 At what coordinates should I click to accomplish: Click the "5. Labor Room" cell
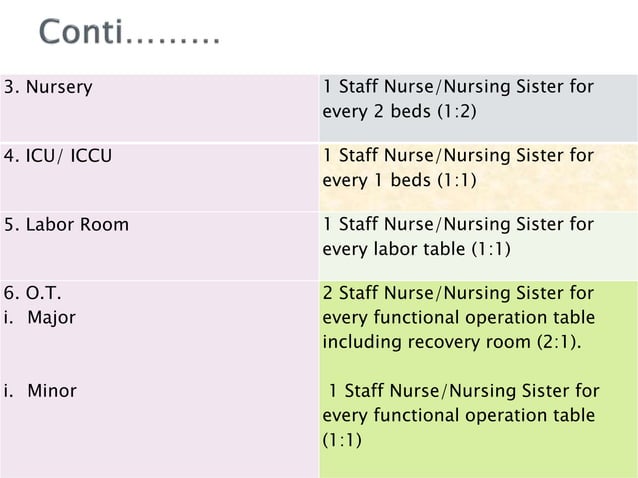(x=67, y=225)
